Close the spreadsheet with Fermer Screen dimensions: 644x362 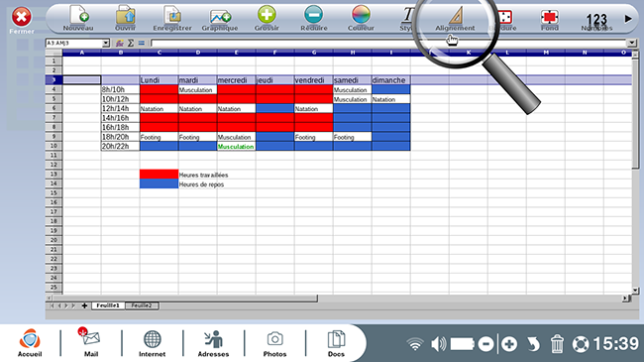(x=22, y=20)
